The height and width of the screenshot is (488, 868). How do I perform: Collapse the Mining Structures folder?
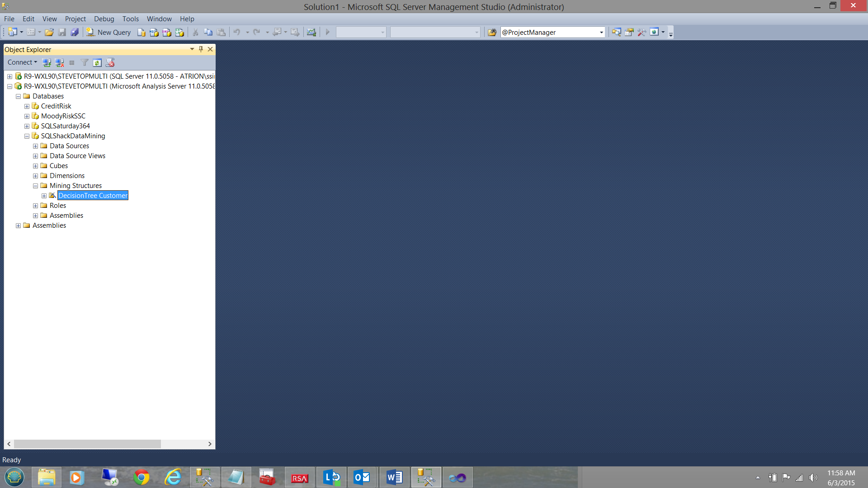[x=35, y=186]
